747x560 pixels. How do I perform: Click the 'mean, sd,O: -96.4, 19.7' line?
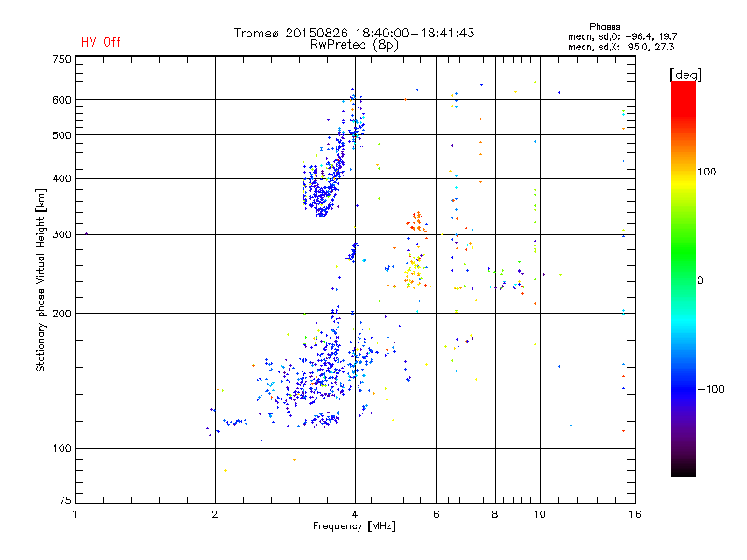pyautogui.click(x=622, y=36)
